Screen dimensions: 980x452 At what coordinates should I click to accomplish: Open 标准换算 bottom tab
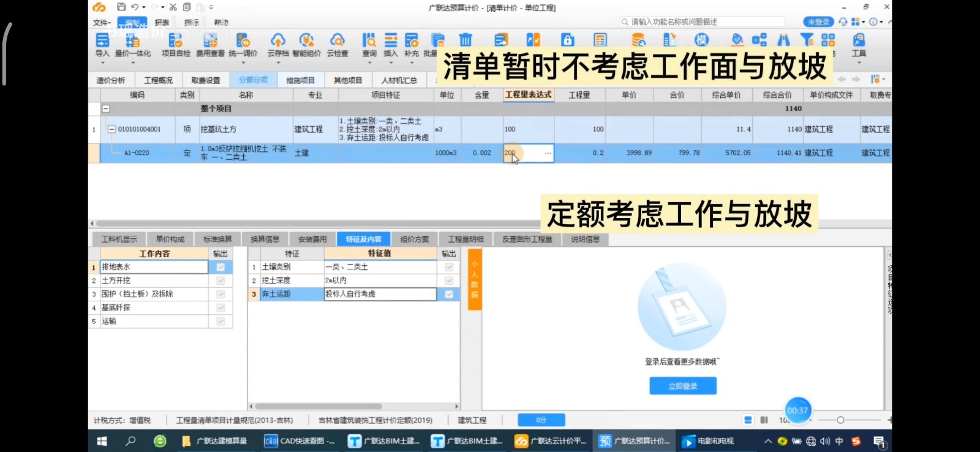point(217,239)
